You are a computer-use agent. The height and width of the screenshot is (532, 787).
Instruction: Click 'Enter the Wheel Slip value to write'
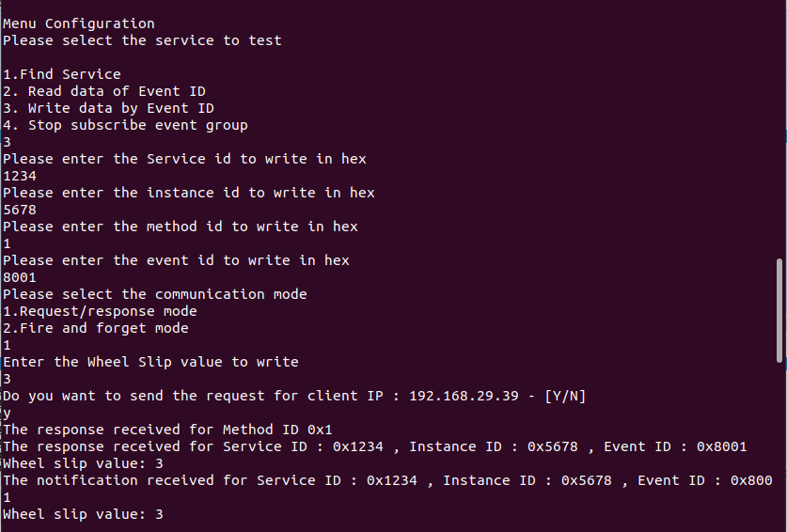150,362
